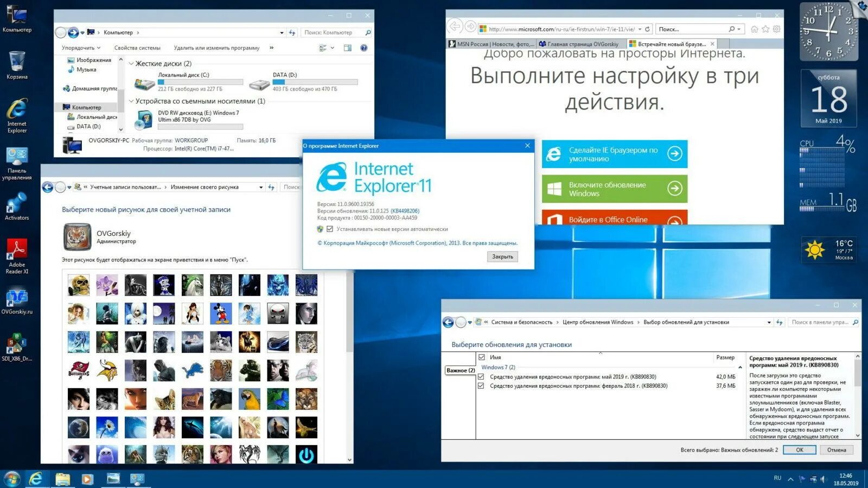Screen dimensions: 868x488
Task: Launch Internet Explorer desktop shortcut
Action: pyautogui.click(x=17, y=115)
